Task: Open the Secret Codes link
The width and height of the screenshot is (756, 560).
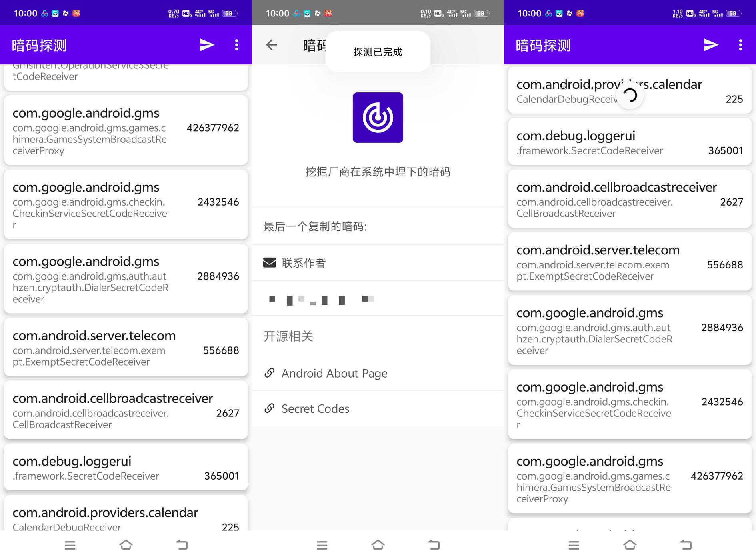Action: click(378, 408)
